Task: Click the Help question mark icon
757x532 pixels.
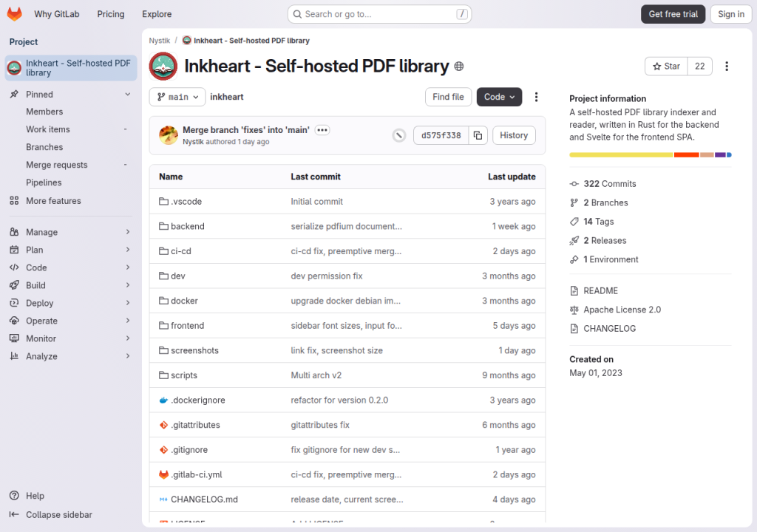Action: tap(15, 496)
